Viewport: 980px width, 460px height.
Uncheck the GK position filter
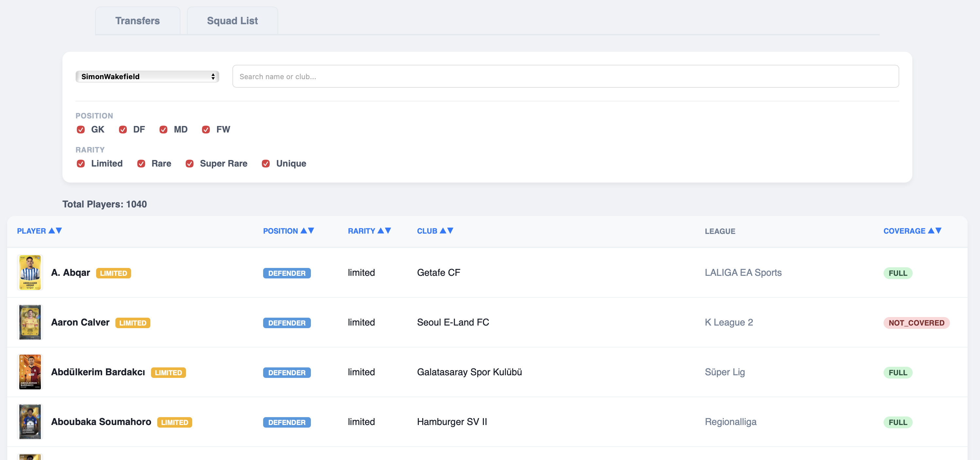81,130
